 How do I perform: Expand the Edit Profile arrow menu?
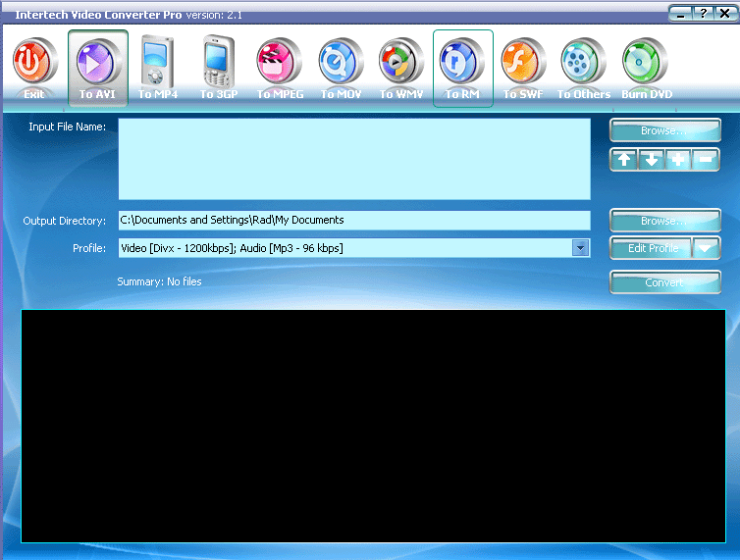(706, 248)
